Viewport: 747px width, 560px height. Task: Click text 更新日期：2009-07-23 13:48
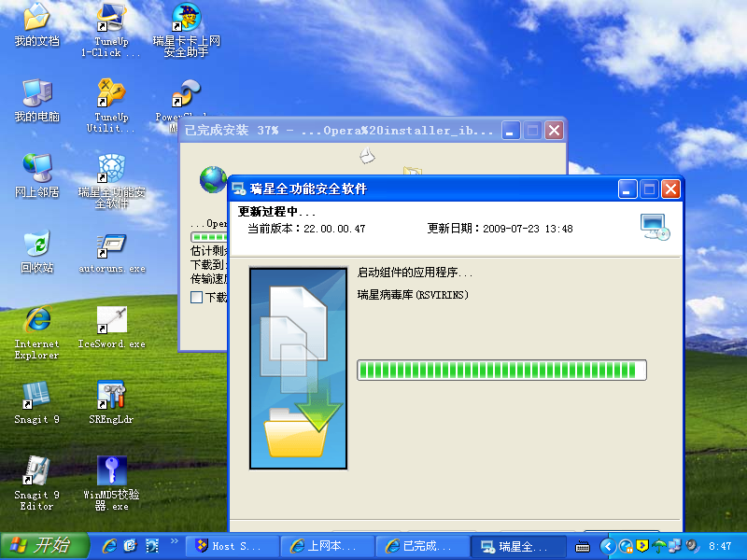coord(500,229)
